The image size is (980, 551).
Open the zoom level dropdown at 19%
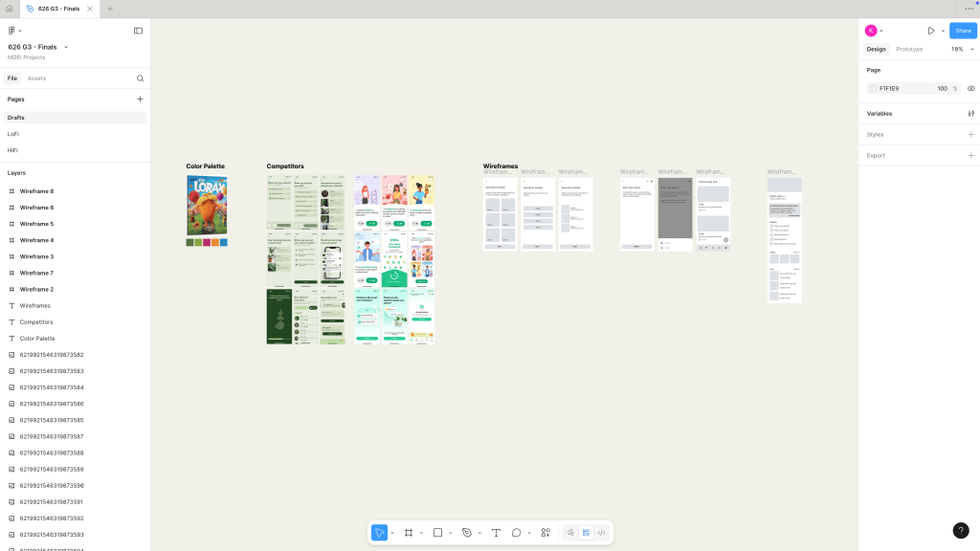(x=960, y=49)
